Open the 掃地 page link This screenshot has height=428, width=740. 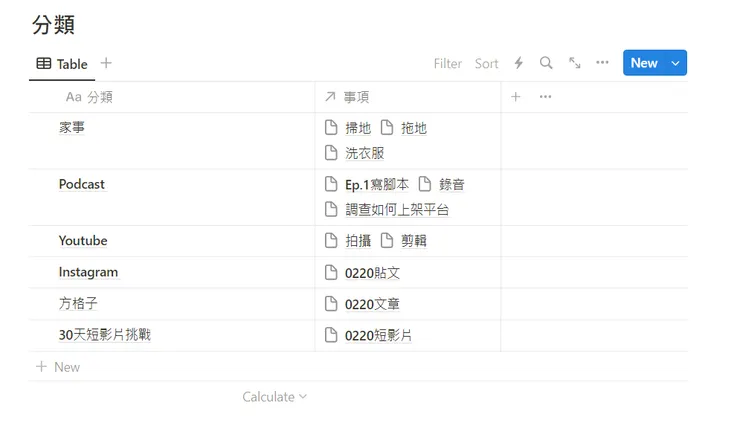coord(357,128)
